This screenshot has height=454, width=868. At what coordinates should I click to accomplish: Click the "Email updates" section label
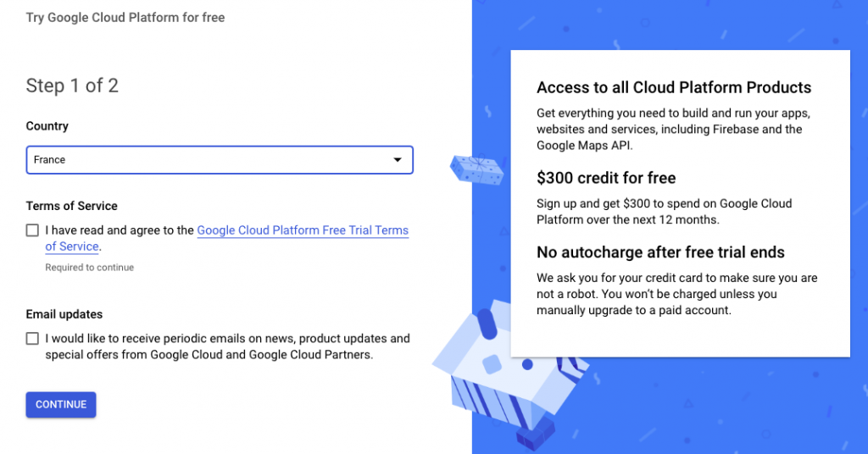(x=64, y=314)
